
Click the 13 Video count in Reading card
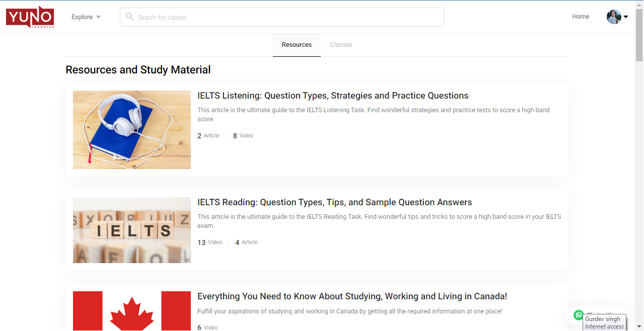coord(209,242)
